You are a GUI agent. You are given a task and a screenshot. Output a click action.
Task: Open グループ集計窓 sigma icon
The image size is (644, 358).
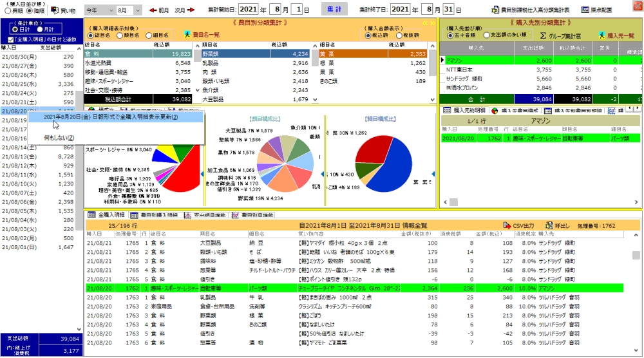click(x=543, y=35)
